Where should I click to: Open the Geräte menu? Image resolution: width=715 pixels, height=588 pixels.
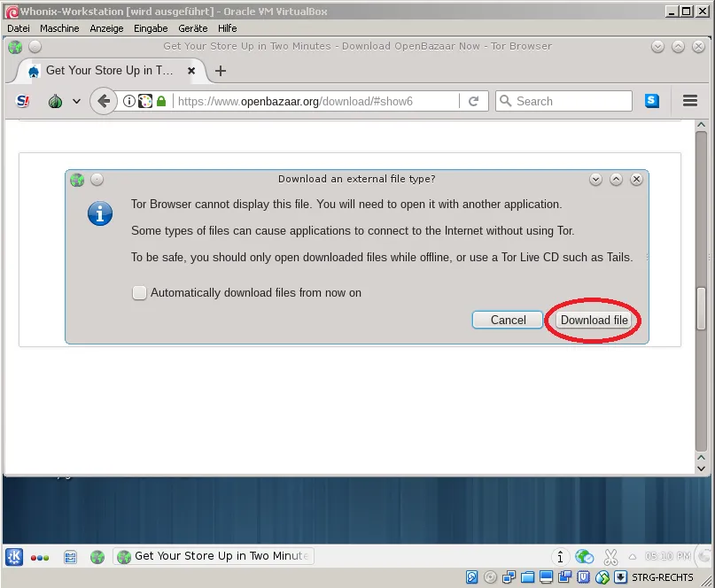[193, 28]
